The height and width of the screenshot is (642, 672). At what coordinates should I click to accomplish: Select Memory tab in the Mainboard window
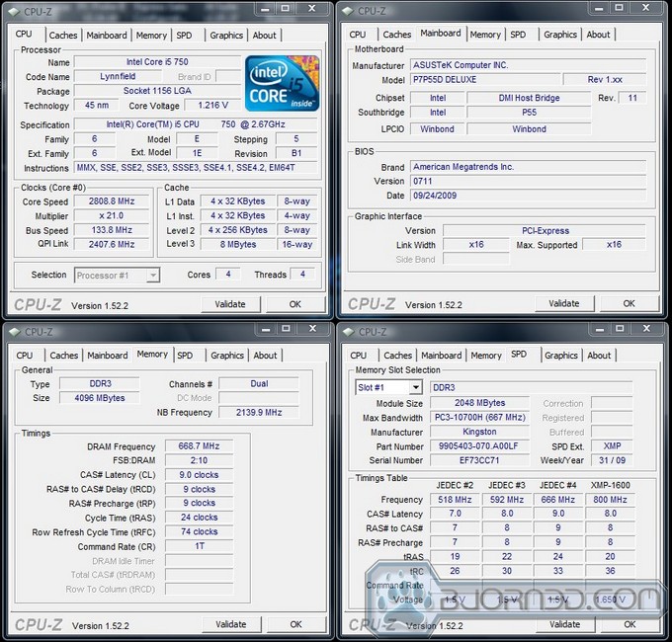click(x=485, y=35)
